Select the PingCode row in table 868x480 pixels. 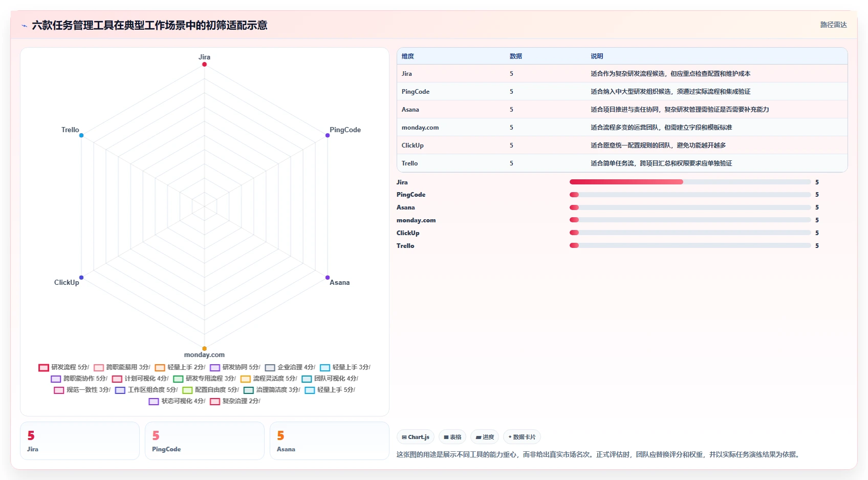(x=622, y=92)
